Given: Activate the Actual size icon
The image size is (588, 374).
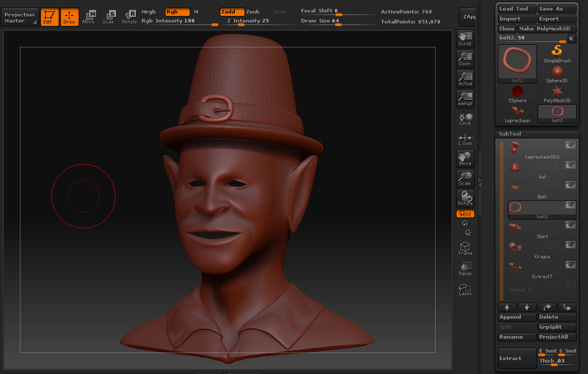Looking at the screenshot, I should coord(465,78).
